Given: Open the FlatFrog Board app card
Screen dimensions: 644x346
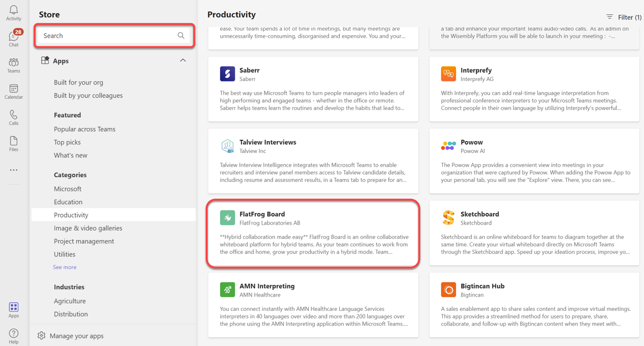Looking at the screenshot, I should 312,233.
